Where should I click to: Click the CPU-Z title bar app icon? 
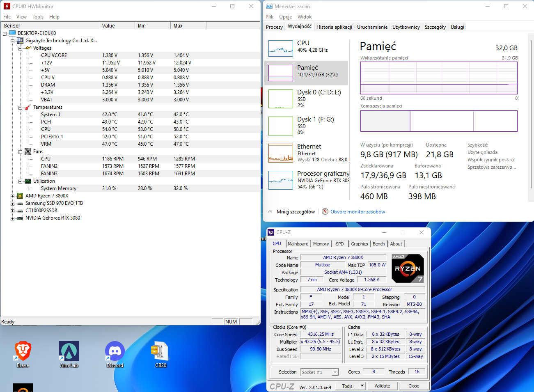point(271,232)
